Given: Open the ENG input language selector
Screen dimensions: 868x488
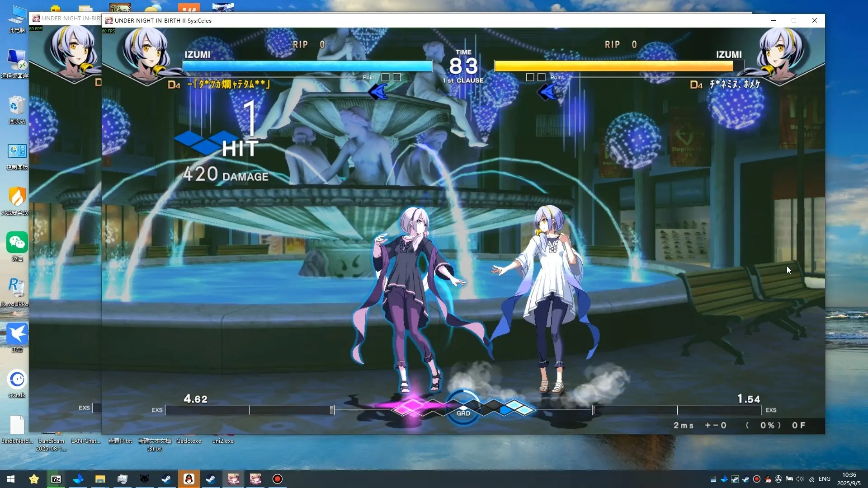Looking at the screenshot, I should pos(824,479).
